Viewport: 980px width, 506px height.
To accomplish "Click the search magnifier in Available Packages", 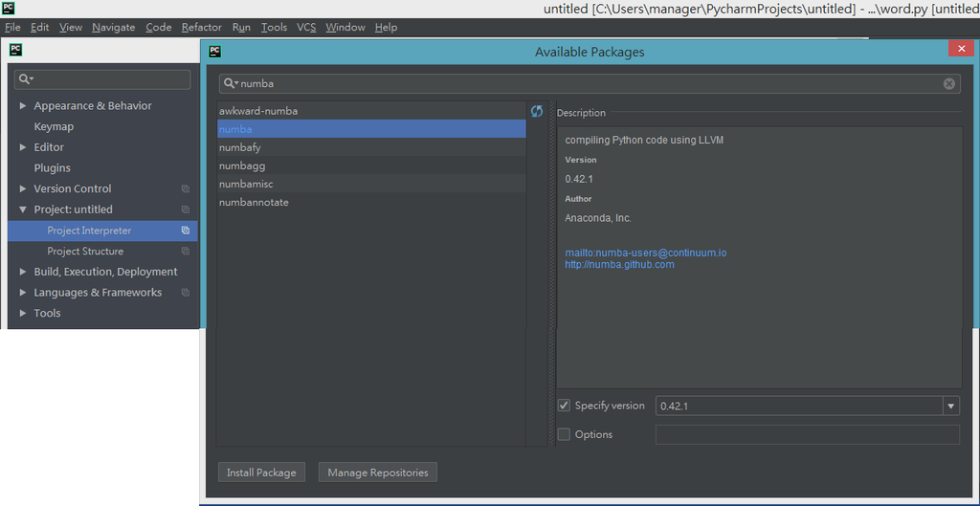I will [231, 83].
